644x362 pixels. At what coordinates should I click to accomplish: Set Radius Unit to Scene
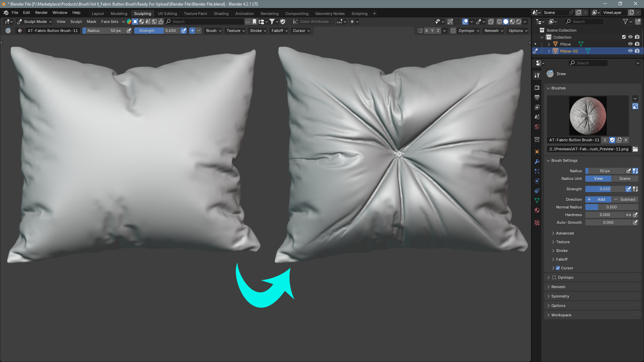point(625,179)
